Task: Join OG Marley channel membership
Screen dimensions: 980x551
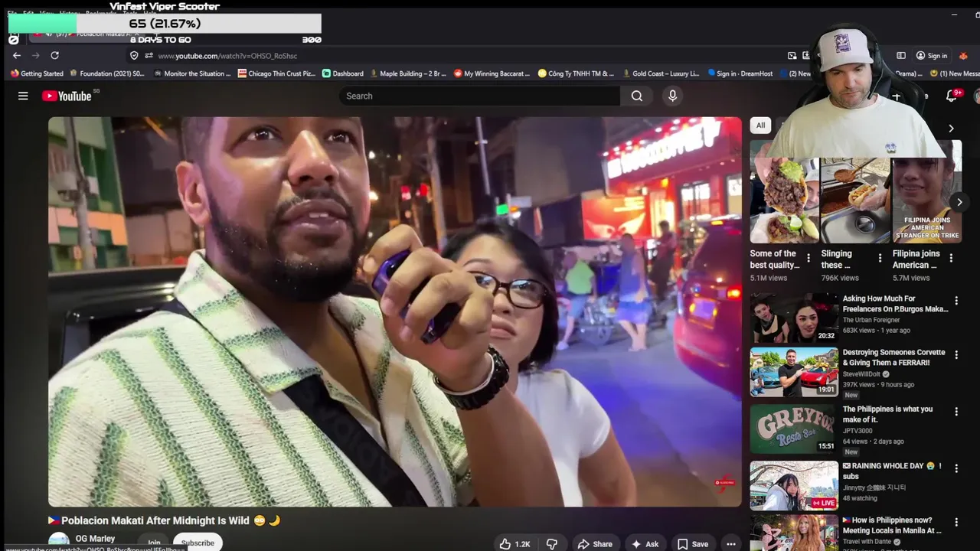Action: click(154, 543)
